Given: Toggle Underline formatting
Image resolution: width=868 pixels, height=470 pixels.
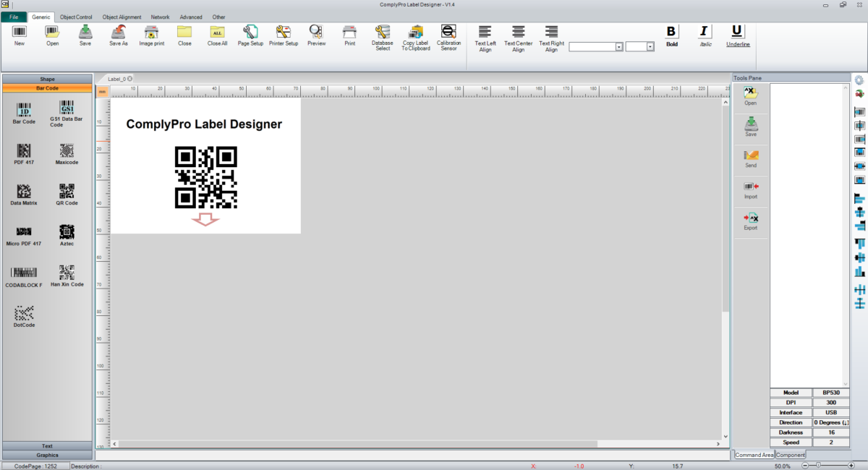Looking at the screenshot, I should [x=737, y=35].
